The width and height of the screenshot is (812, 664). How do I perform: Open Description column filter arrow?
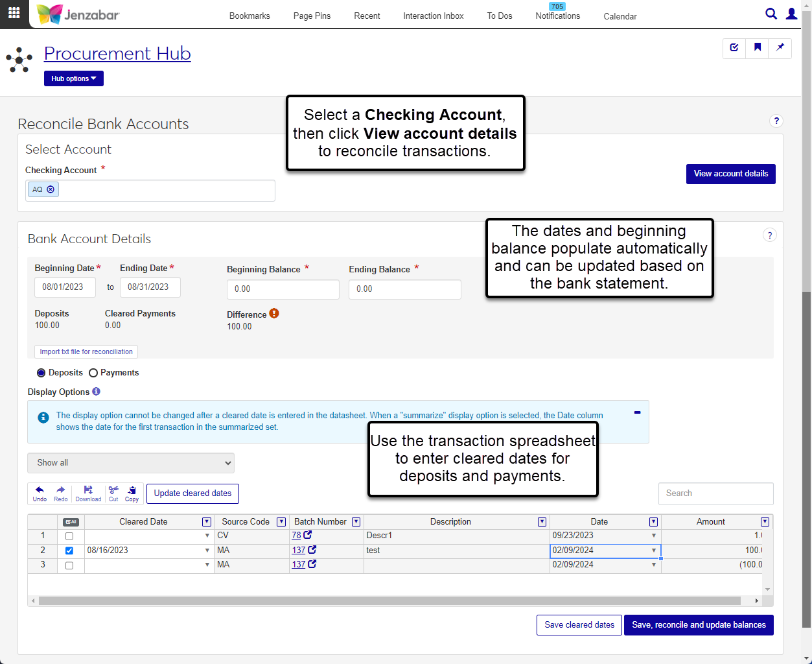542,522
